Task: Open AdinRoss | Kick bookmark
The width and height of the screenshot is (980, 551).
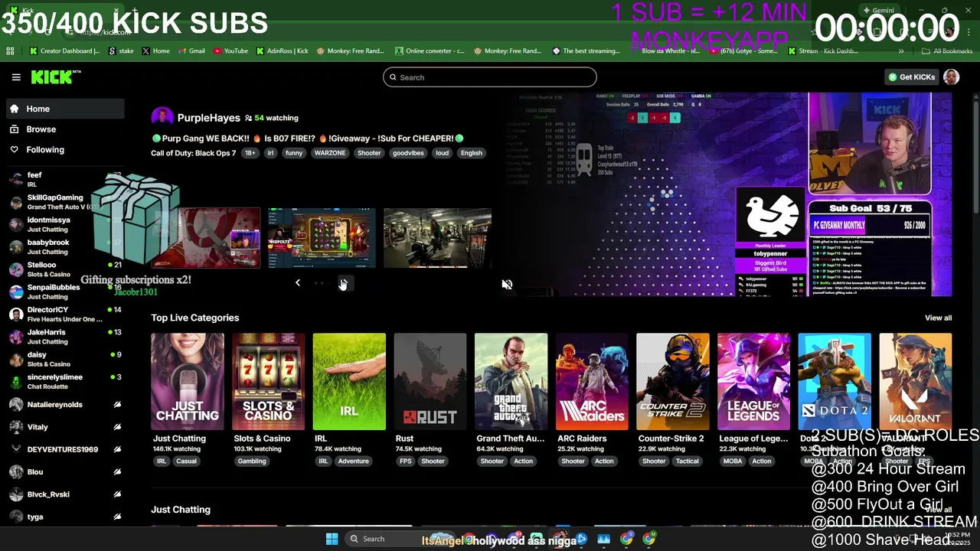Action: (x=283, y=51)
